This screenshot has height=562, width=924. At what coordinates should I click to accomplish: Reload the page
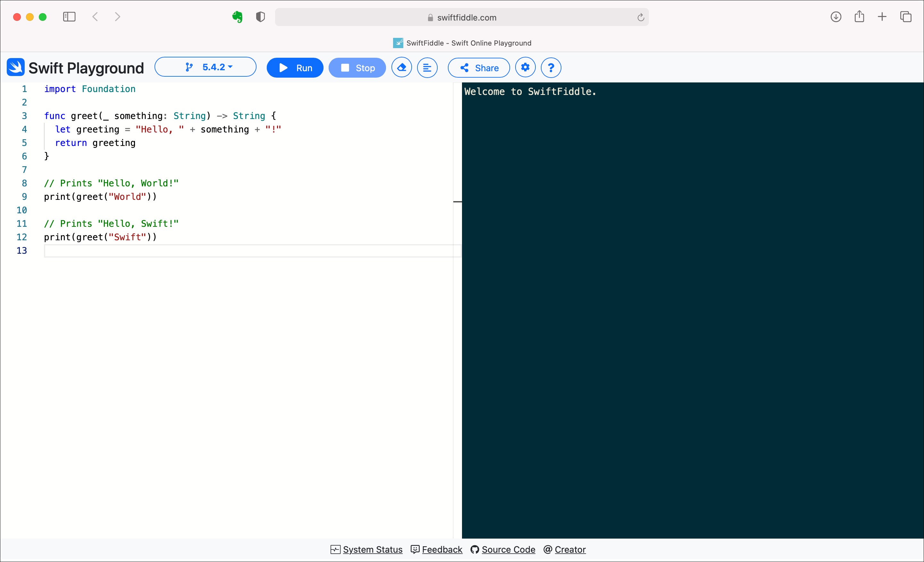coord(641,17)
